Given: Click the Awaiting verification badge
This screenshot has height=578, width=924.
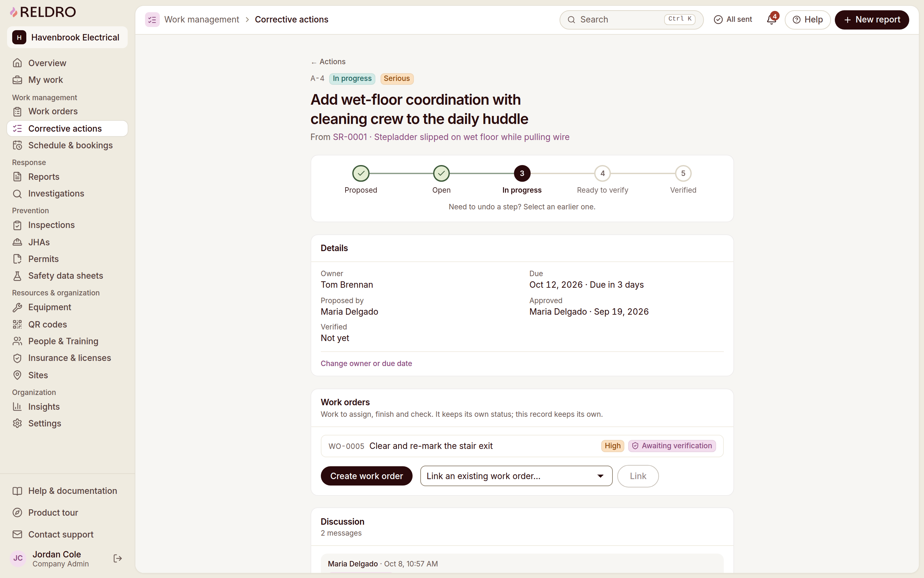Looking at the screenshot, I should point(672,446).
